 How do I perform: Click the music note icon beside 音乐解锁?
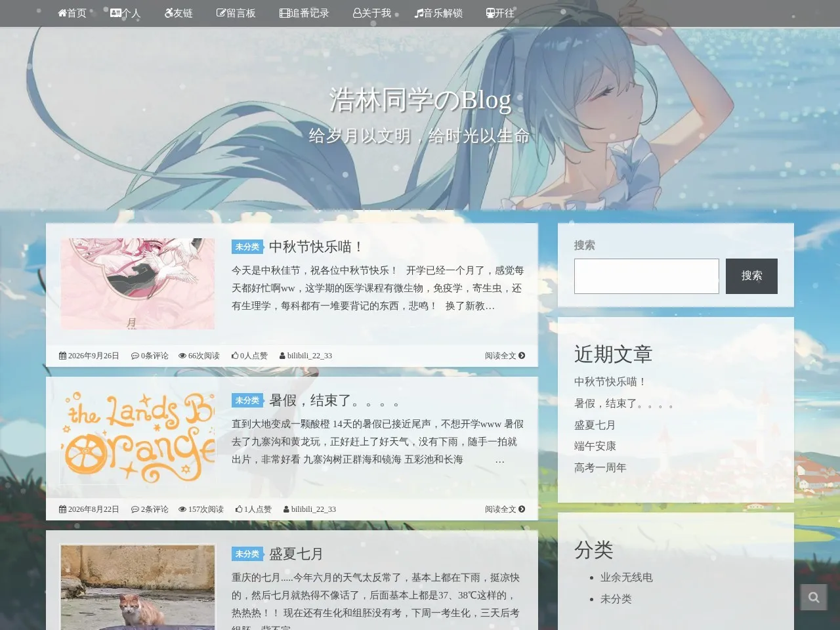419,13
